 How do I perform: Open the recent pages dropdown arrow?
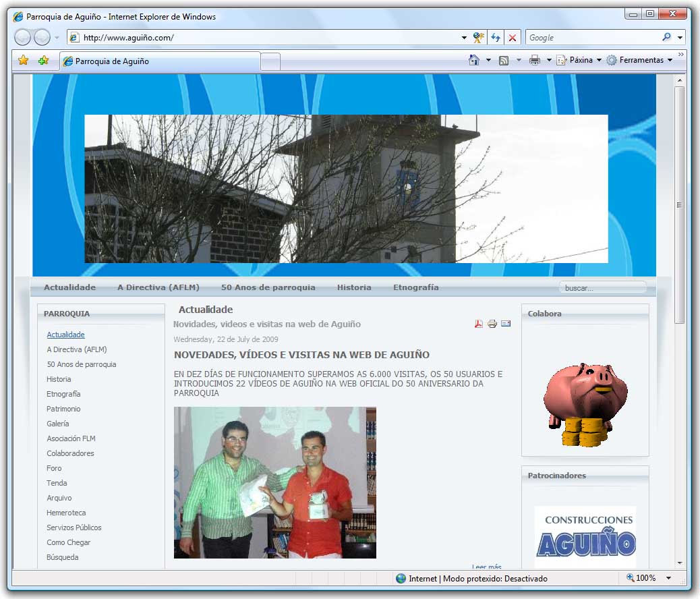pyautogui.click(x=57, y=38)
